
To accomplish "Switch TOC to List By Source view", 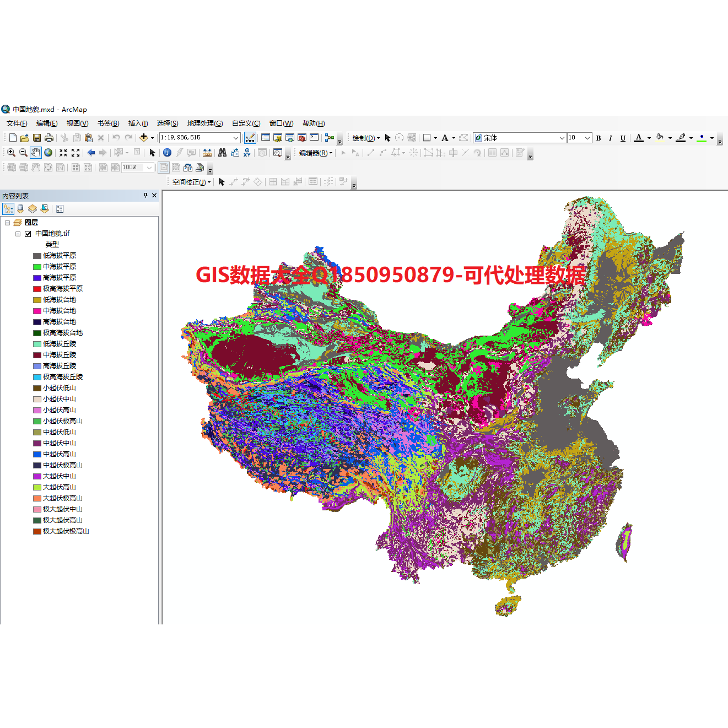I will pos(20,208).
